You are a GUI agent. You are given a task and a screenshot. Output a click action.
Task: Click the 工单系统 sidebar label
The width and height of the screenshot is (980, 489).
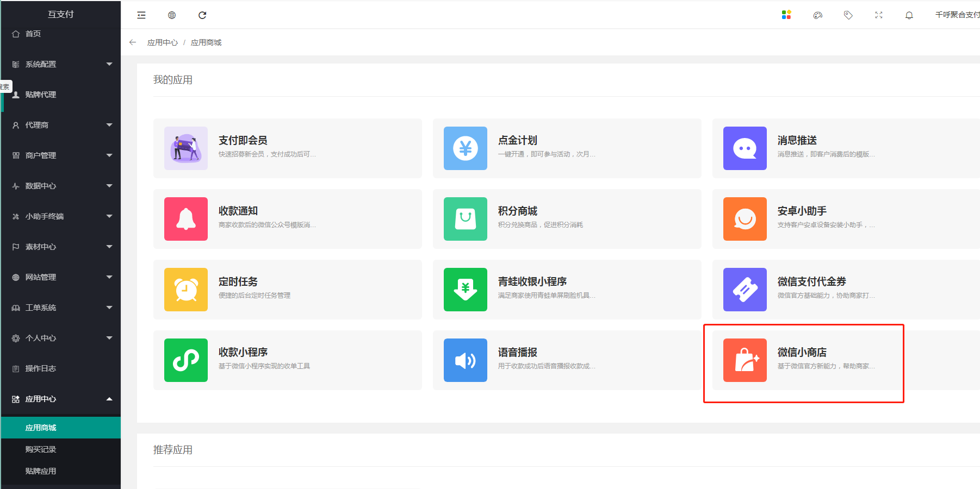coord(41,308)
